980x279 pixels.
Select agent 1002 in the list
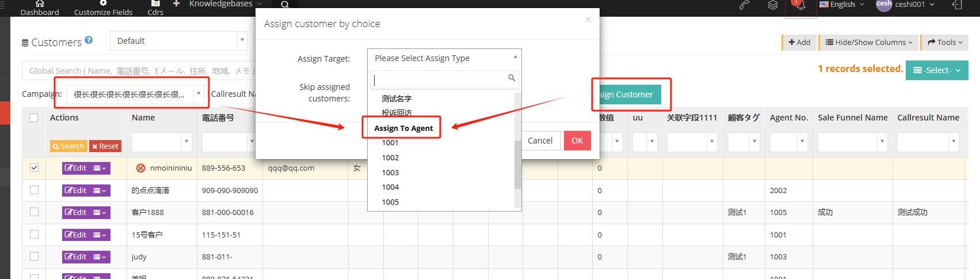coord(390,157)
